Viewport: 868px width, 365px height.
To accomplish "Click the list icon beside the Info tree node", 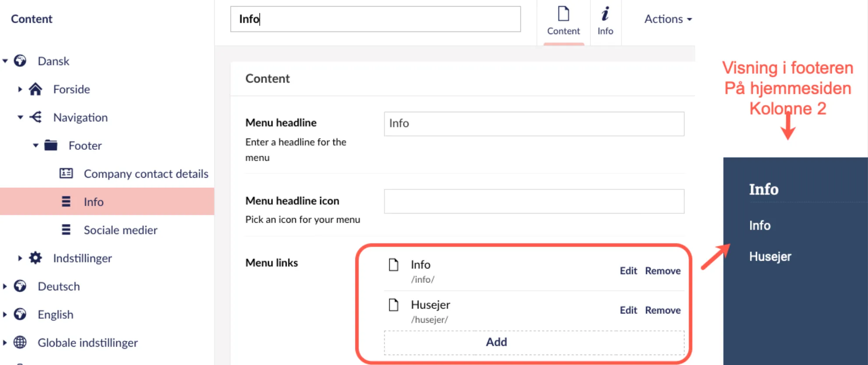I will coord(66,201).
